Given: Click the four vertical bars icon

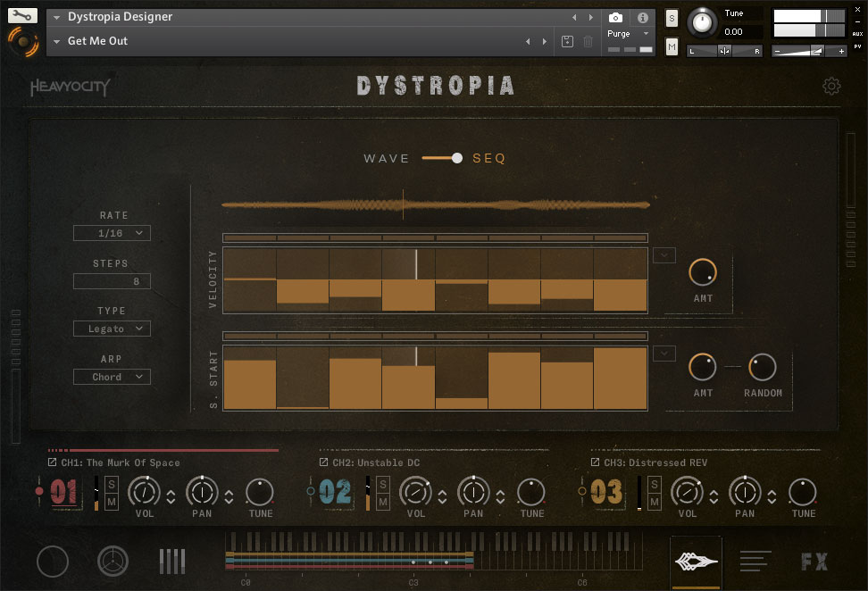Looking at the screenshot, I should (x=172, y=561).
